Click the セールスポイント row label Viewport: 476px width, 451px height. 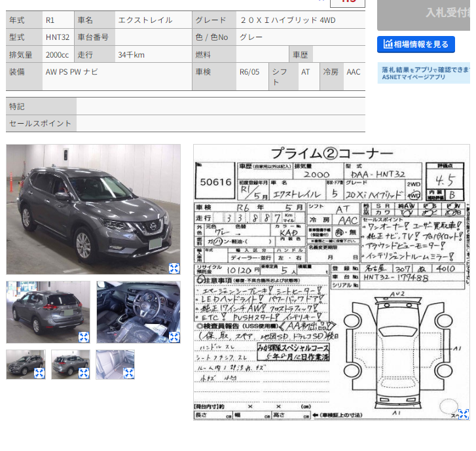tap(41, 124)
